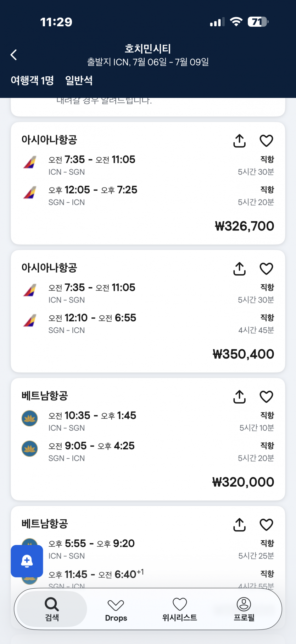Edit the 호치민시티 destination and dates header
Viewport: 296px width, 644px height.
(x=148, y=55)
